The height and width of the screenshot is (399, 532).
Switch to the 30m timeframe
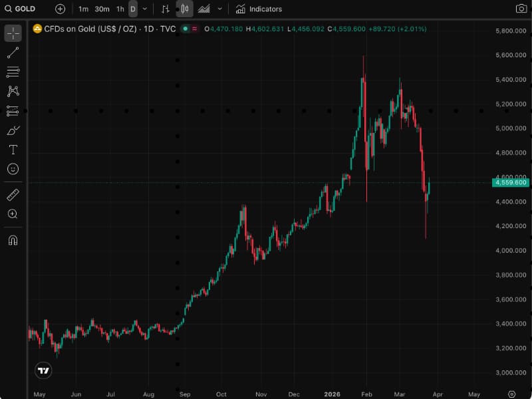point(101,9)
